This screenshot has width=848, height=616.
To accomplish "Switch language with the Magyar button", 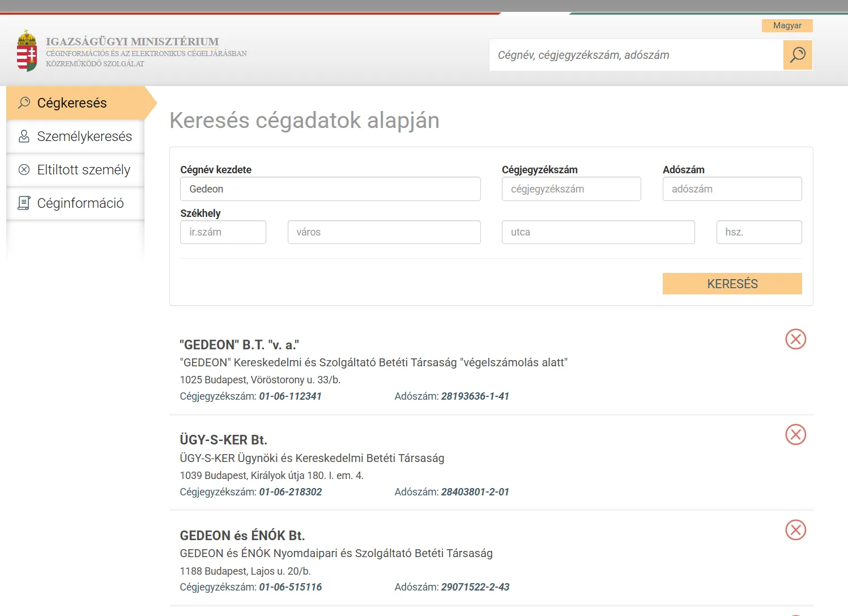I will (x=787, y=25).
